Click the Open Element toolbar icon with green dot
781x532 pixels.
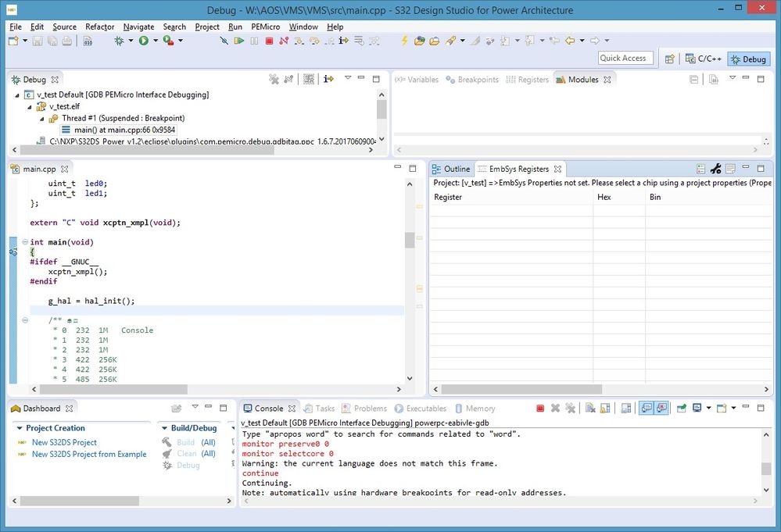click(419, 41)
